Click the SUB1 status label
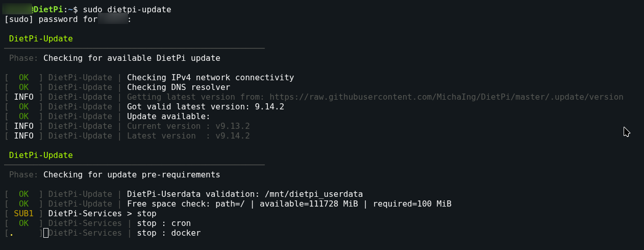 click(x=23, y=213)
